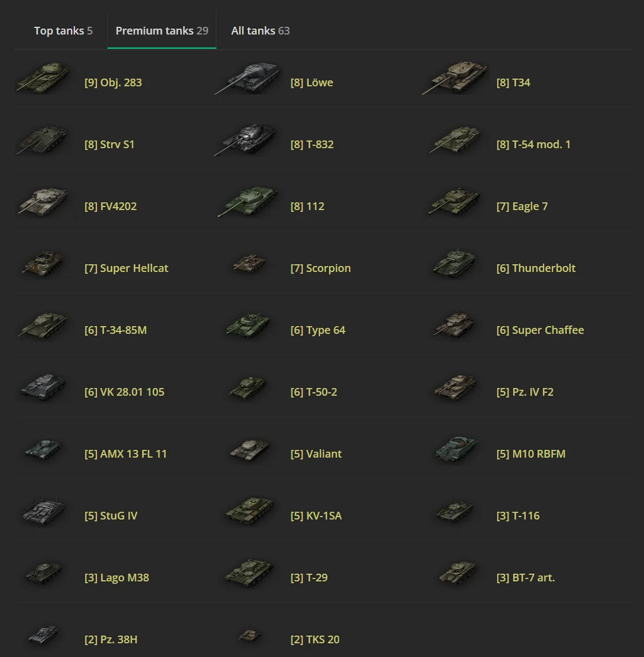Click the T-34-85M tank icon

coord(43,325)
